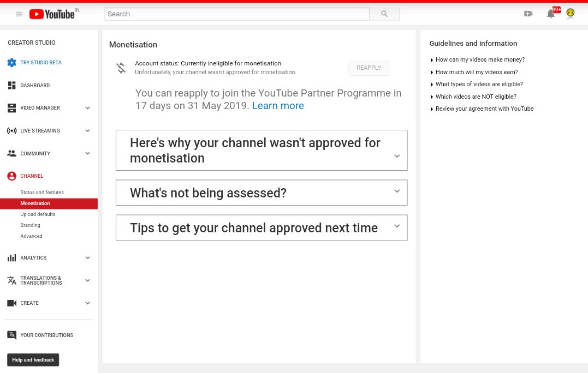Screen dimensions: 588x373
Task: Click the Dashboard icon
Action: (11, 86)
